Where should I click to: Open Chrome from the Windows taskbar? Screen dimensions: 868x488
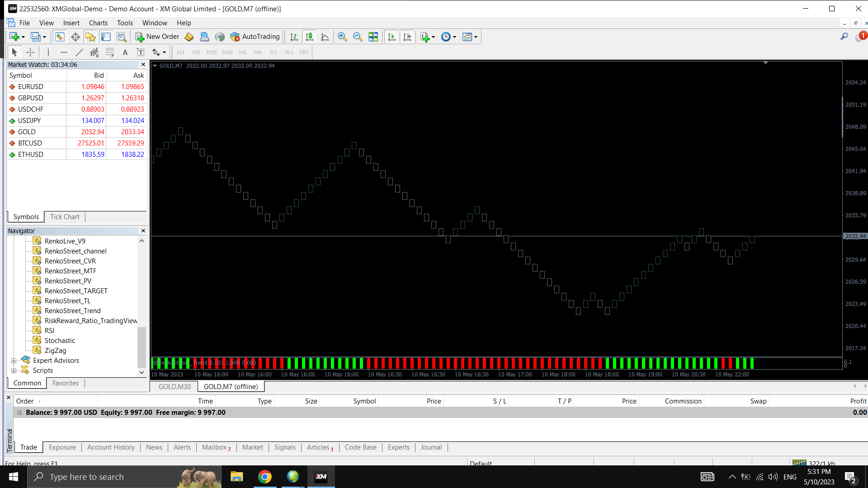tap(265, 477)
